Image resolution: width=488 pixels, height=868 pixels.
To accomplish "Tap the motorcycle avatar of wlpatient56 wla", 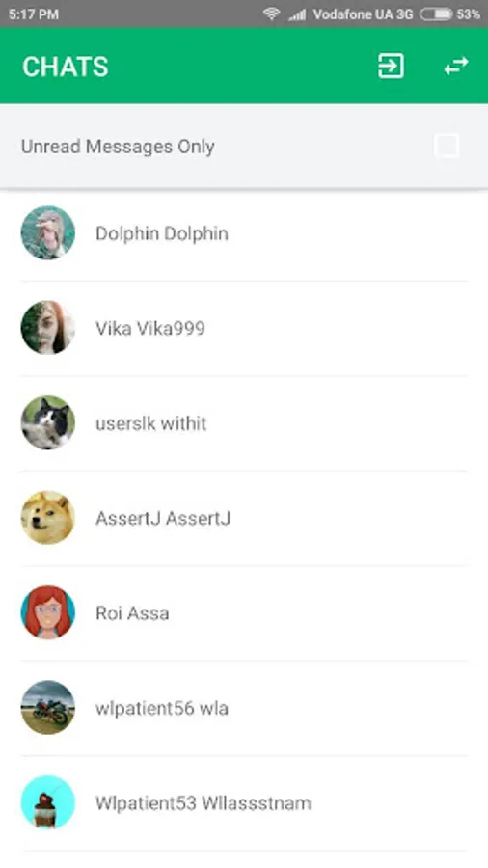I will tap(48, 708).
